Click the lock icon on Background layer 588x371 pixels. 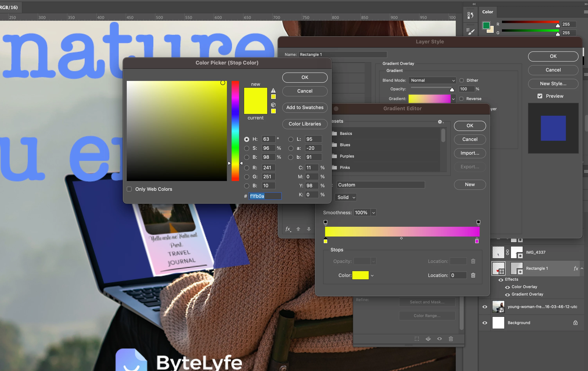pyautogui.click(x=575, y=323)
